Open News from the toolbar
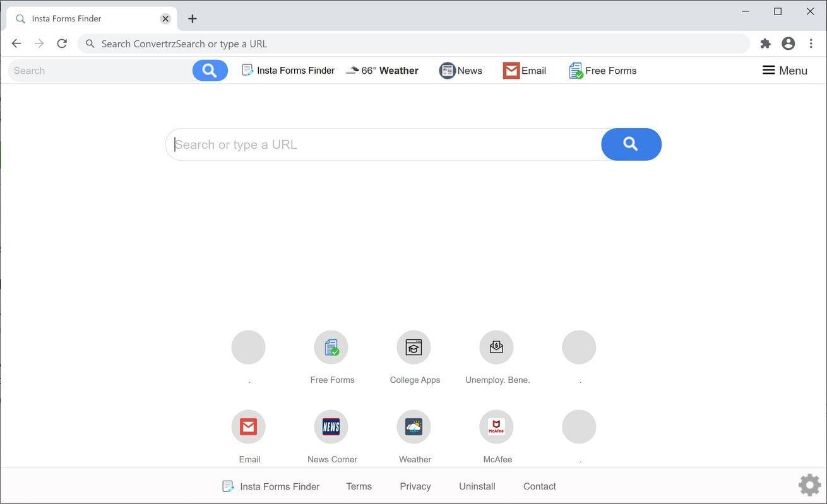This screenshot has height=504, width=827. [x=461, y=71]
